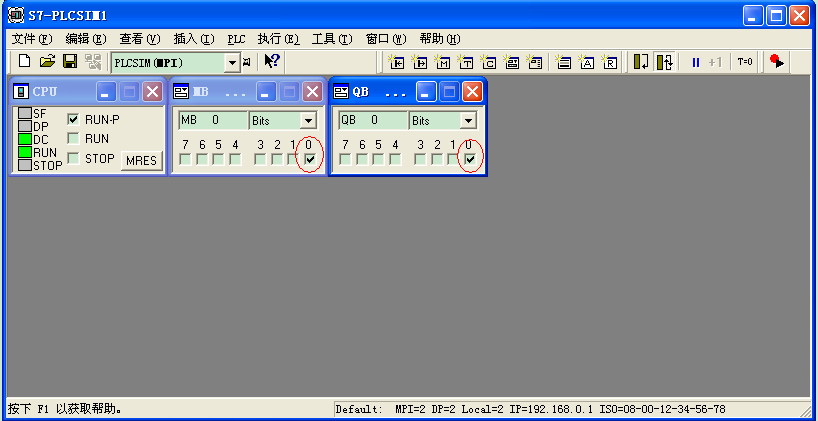The image size is (818, 421).
Task: Pin PLCSIM window always on top
Action: coord(247,62)
